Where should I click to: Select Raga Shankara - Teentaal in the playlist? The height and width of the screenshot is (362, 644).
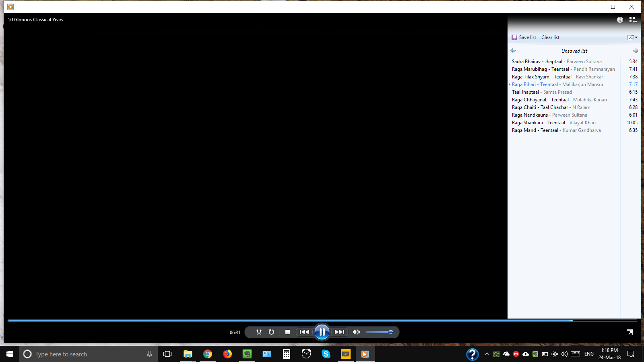coord(539,123)
